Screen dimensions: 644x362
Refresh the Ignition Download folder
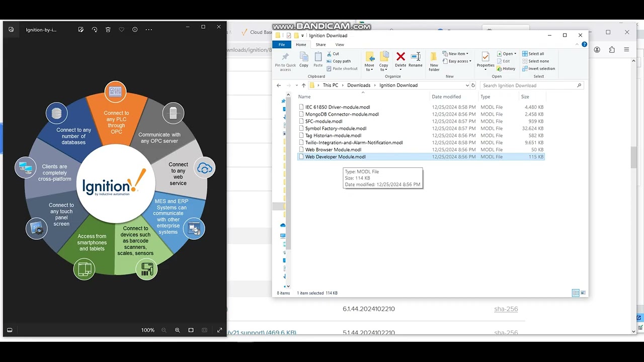tap(473, 85)
